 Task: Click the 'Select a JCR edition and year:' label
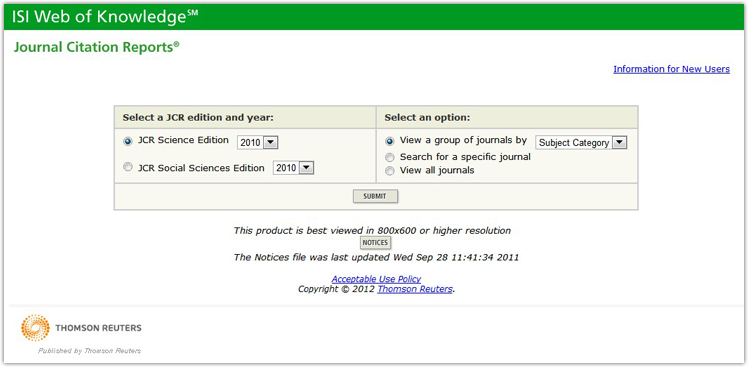[x=198, y=118]
